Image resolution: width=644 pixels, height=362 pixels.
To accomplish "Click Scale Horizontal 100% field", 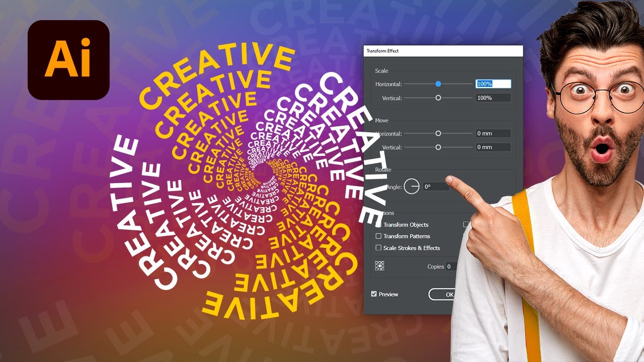I will click(494, 84).
